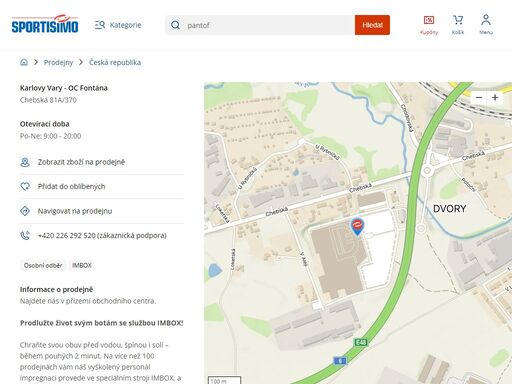Click the search magnifier icon
This screenshot has width=512, height=384.
(175, 25)
